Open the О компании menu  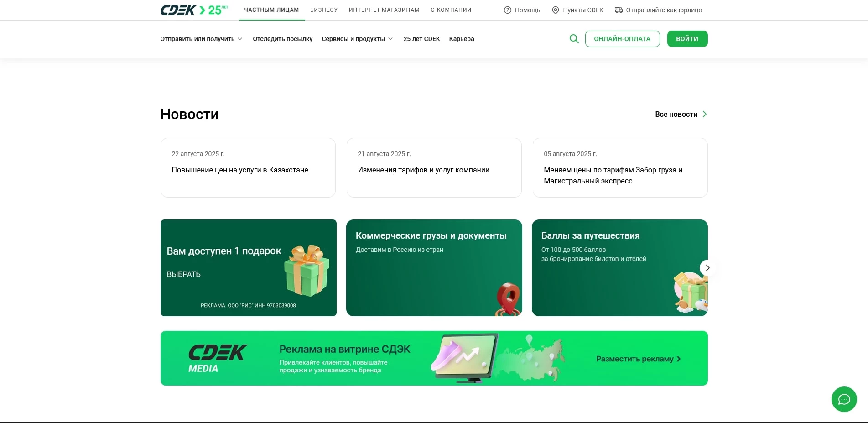click(x=451, y=10)
